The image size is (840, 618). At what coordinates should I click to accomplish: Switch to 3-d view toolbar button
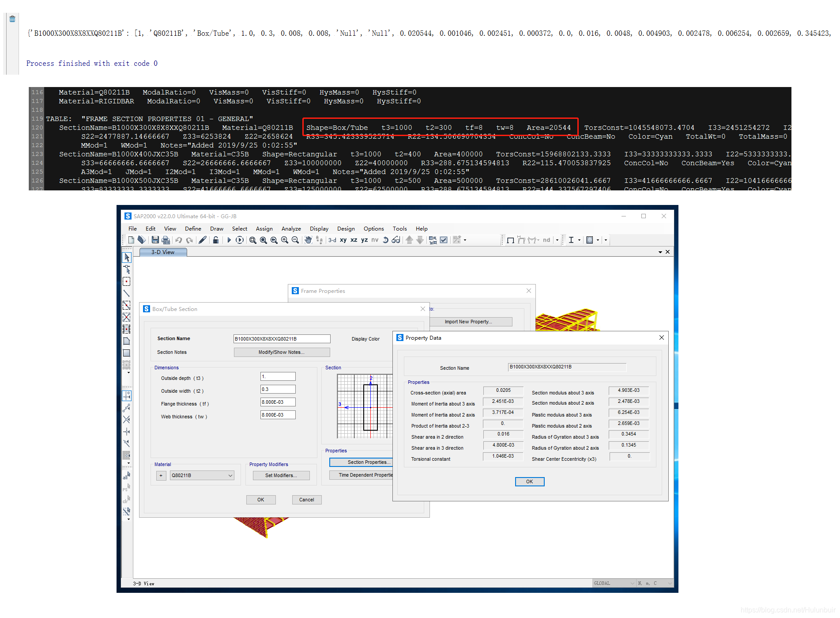pyautogui.click(x=332, y=240)
